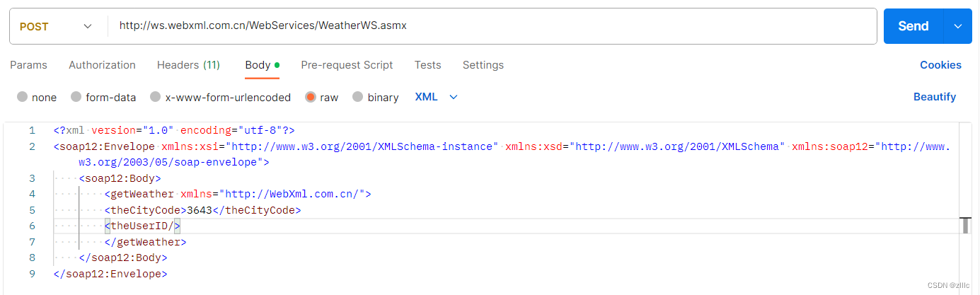980x295 pixels.
Task: Select the Body tab
Action: coord(262,65)
